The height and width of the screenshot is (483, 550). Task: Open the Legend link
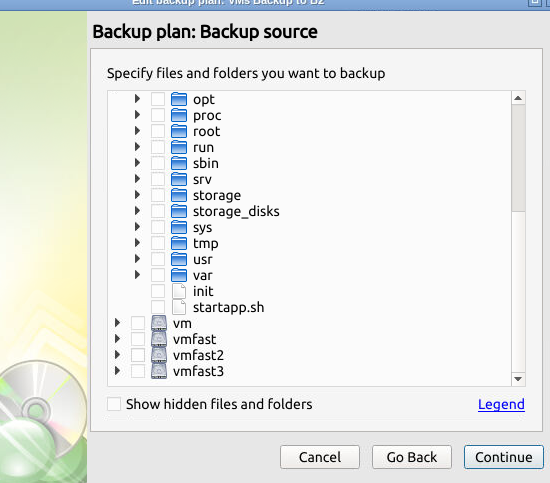[x=501, y=404]
